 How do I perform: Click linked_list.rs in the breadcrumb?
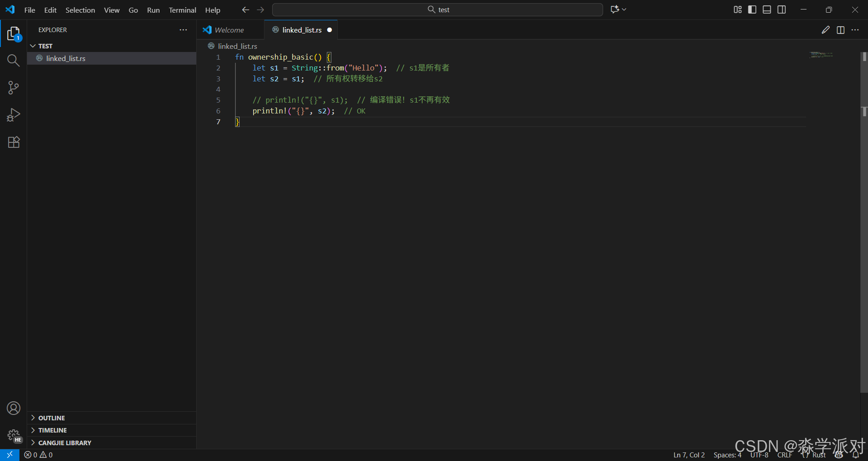[x=237, y=46]
